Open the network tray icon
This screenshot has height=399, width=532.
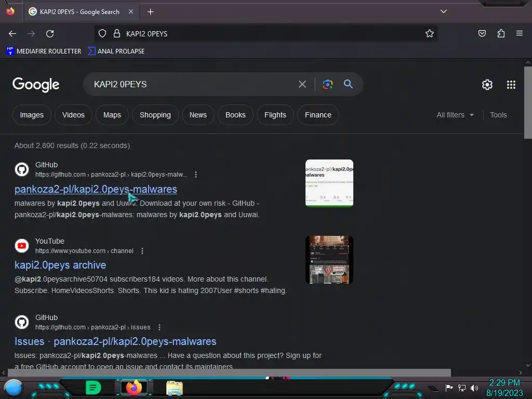[x=462, y=388]
